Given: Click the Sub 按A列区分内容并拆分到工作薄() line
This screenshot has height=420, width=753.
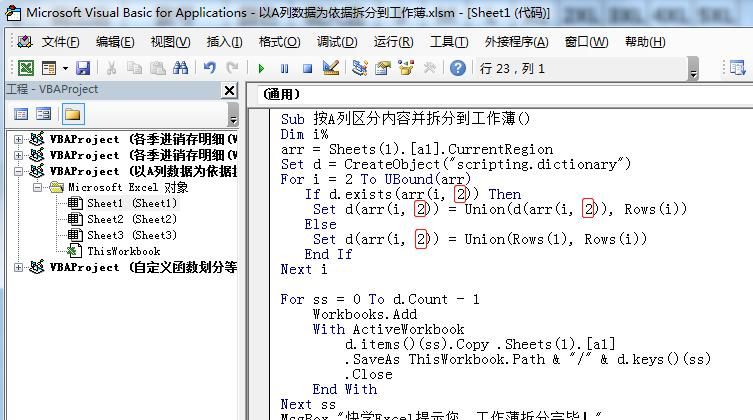Looking at the screenshot, I should [x=405, y=119].
